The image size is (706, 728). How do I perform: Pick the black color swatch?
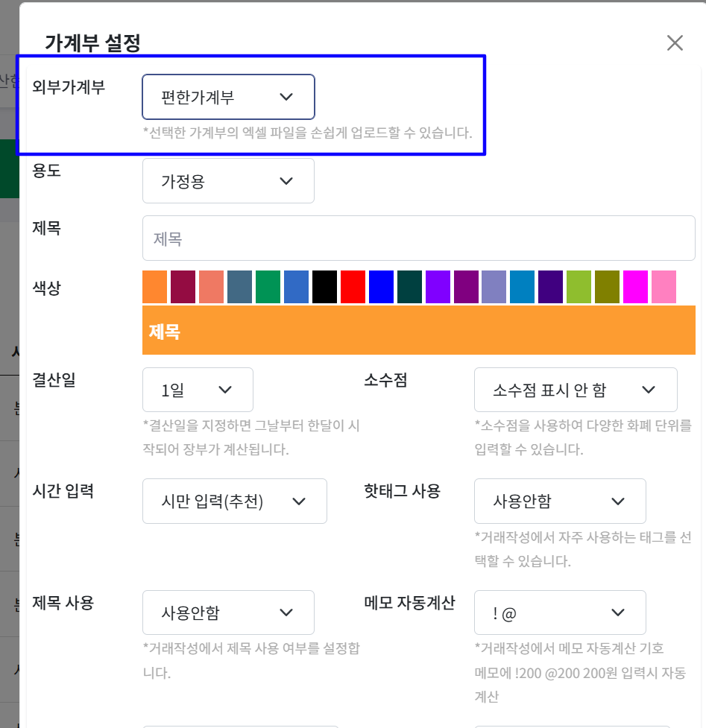point(324,287)
